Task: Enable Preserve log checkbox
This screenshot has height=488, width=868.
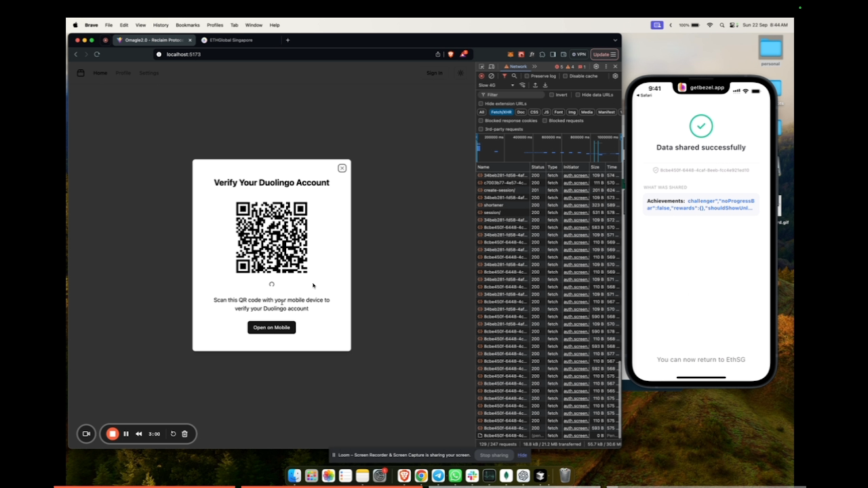Action: pyautogui.click(x=527, y=76)
